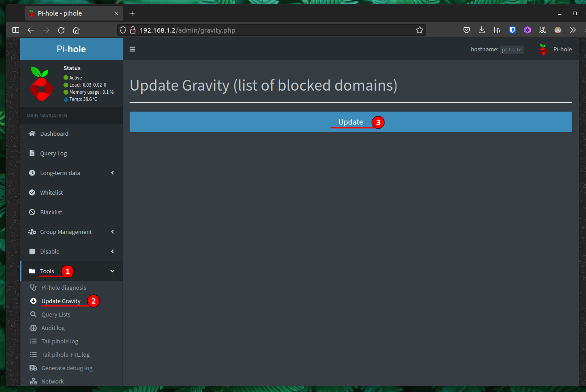The image size is (586, 392).
Task: Click the Query Log file icon
Action: click(32, 153)
